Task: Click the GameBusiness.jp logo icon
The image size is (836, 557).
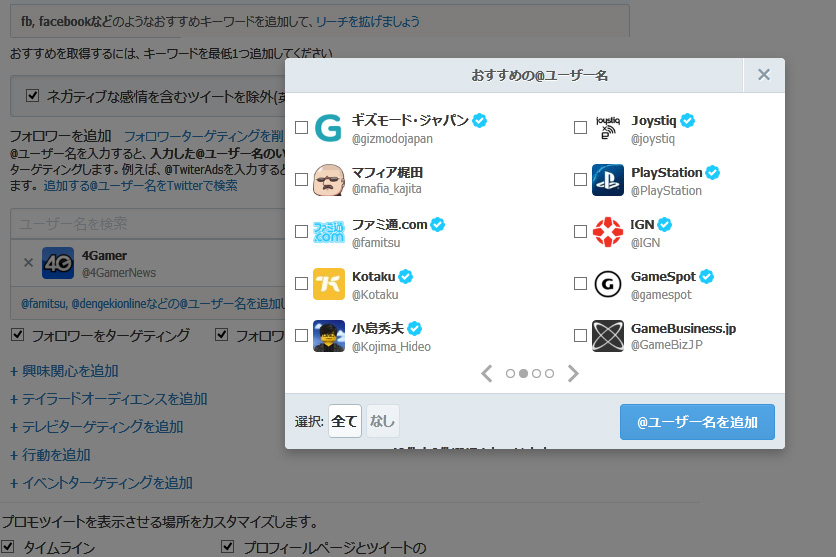Action: click(x=608, y=336)
